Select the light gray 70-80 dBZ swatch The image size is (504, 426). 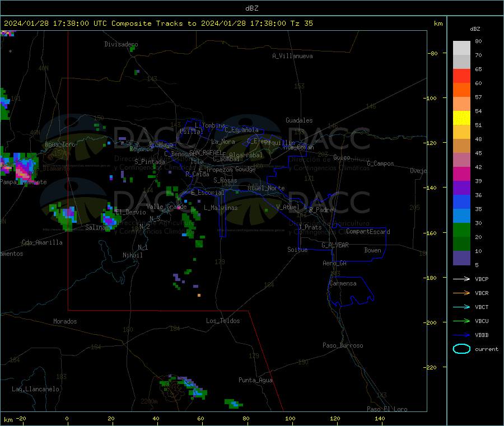click(461, 48)
